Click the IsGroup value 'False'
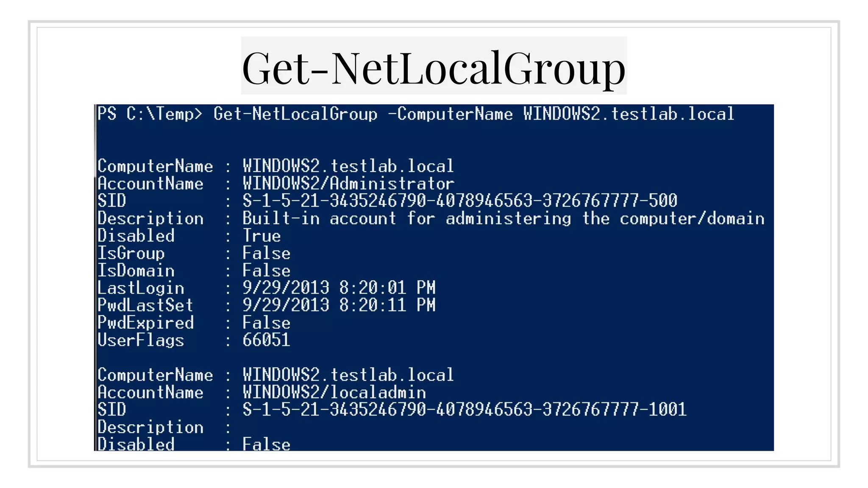Screen dimensions: 868x488 coord(266,253)
